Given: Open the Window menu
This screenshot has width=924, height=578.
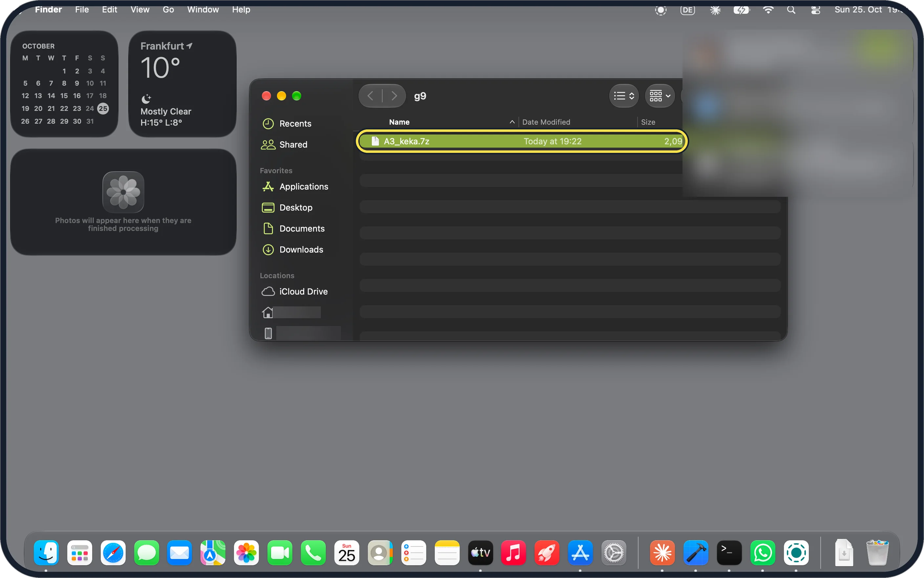Looking at the screenshot, I should [x=203, y=10].
